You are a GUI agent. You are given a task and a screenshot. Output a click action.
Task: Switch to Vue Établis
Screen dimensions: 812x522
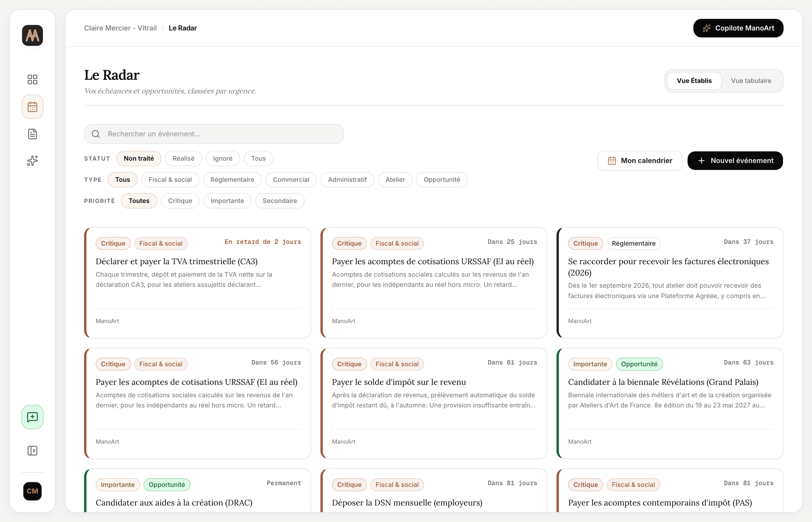694,81
